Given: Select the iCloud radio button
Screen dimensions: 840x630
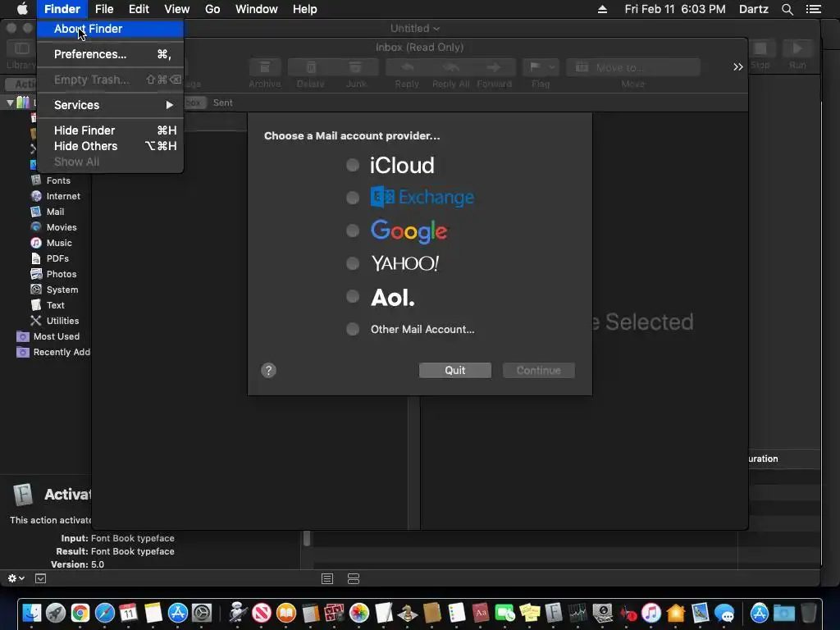Looking at the screenshot, I should [x=353, y=165].
